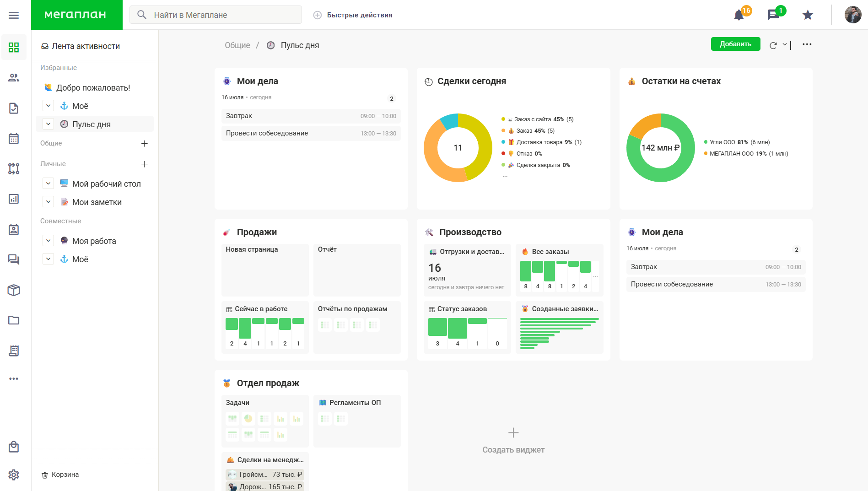Open the notifications bell icon
The height and width of the screenshot is (491, 868).
739,15
